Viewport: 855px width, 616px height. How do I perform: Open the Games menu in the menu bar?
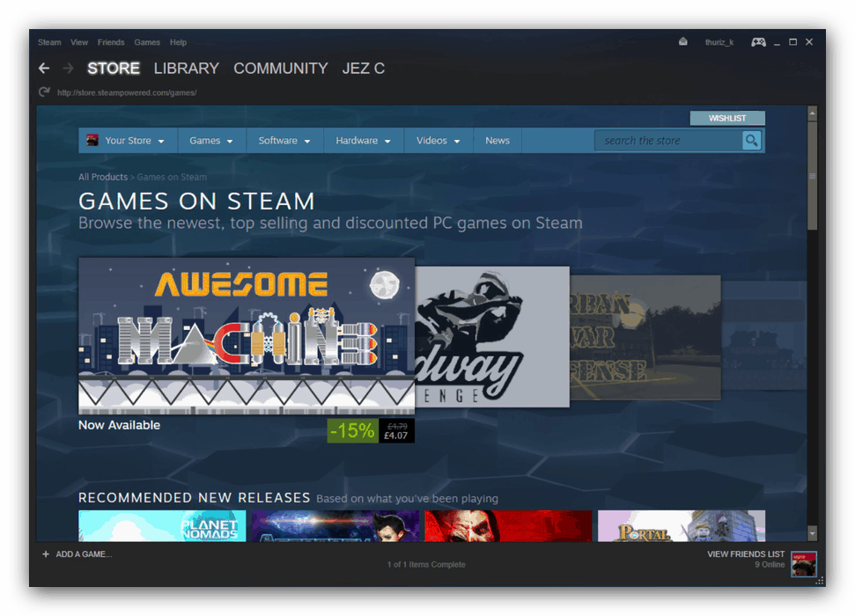[x=147, y=42]
